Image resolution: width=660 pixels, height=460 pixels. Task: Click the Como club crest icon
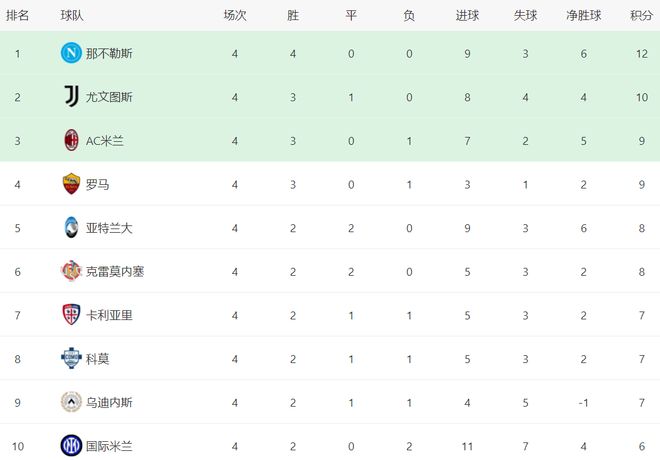(x=71, y=358)
